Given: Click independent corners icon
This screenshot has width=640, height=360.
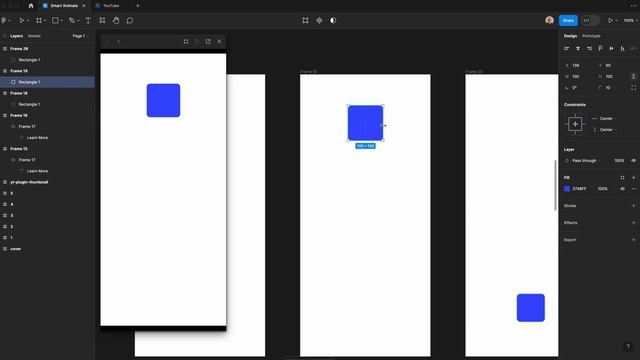Looking at the screenshot, I should click(633, 88).
